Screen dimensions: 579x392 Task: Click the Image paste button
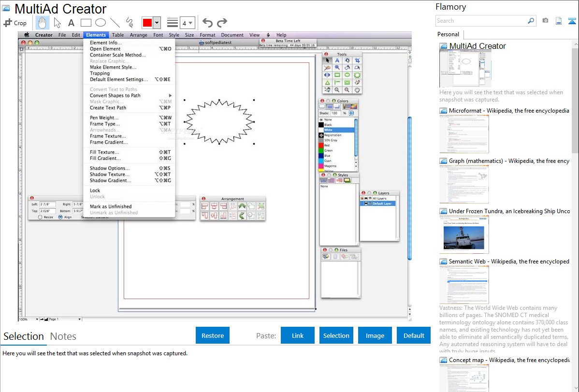[375, 335]
